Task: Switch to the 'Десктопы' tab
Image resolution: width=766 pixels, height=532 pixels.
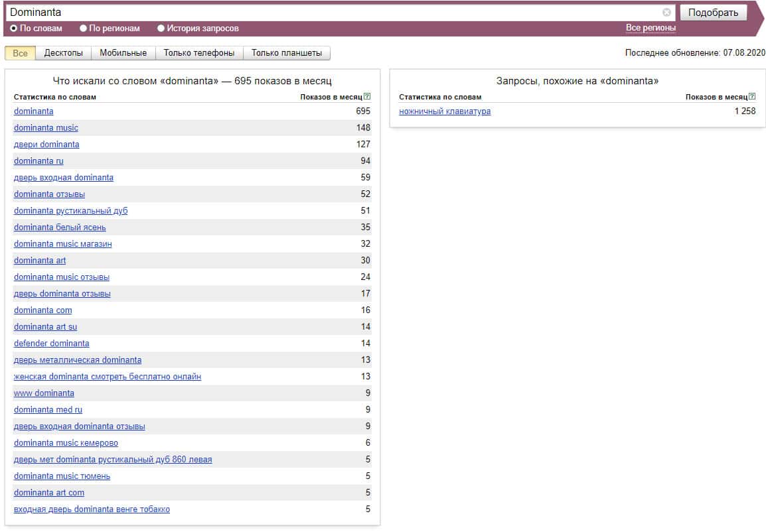Action: click(64, 53)
